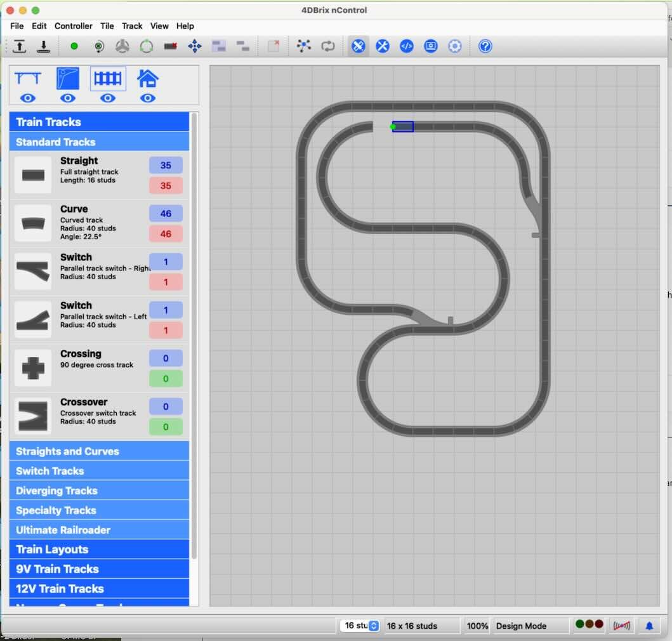Toggle visibility eye under the table icon
This screenshot has width=672, height=641.
[28, 98]
